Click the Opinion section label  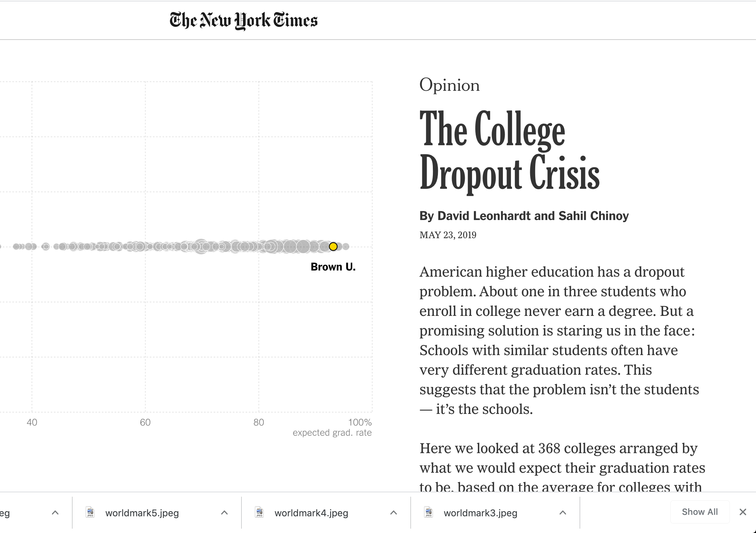click(x=449, y=85)
